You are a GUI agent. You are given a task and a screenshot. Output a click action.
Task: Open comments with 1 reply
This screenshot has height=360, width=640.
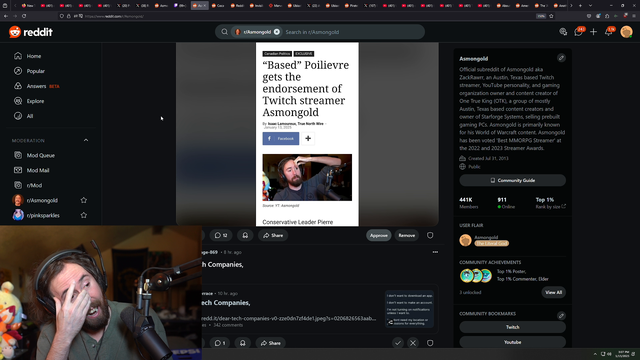click(x=220, y=343)
